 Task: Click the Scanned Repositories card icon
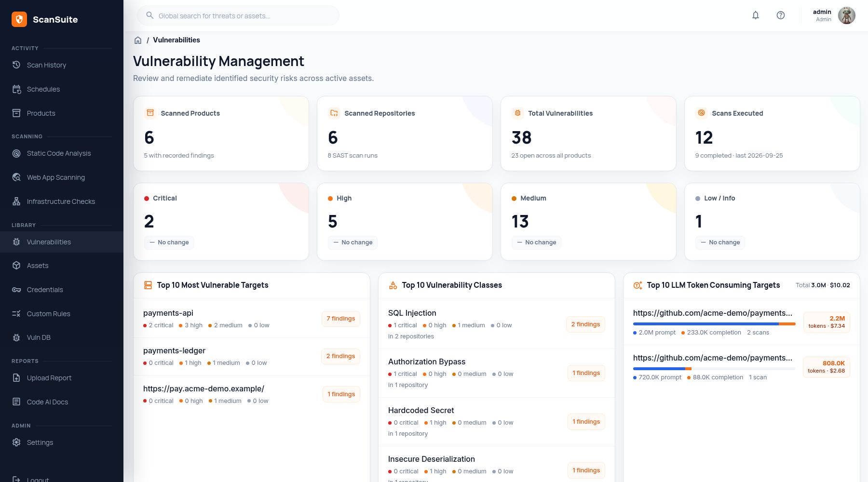[334, 113]
